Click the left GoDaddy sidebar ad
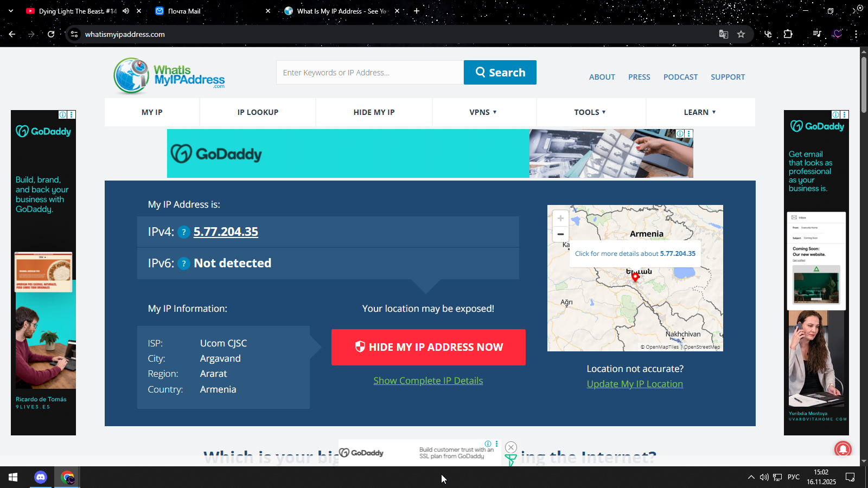Screen dimensions: 868x488 43,273
